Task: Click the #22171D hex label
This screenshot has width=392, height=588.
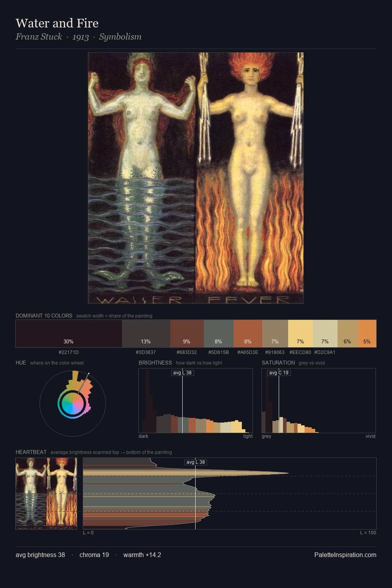Action: pos(69,352)
